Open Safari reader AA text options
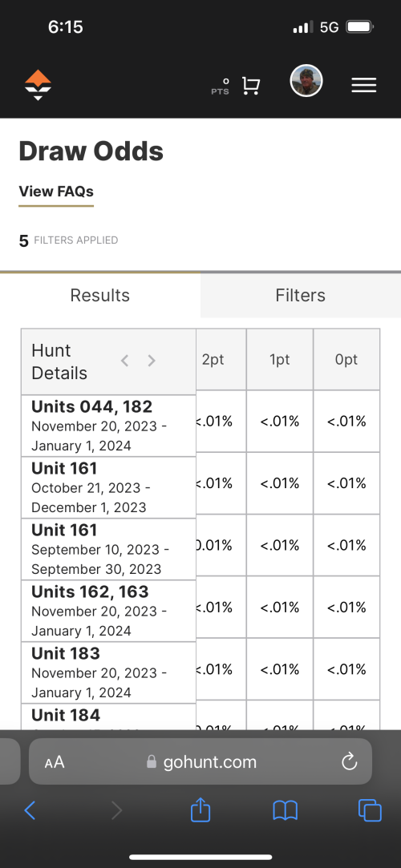The image size is (401, 868). pyautogui.click(x=55, y=762)
